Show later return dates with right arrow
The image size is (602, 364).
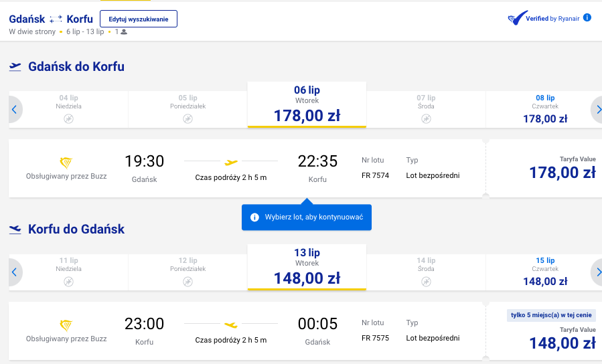click(597, 272)
